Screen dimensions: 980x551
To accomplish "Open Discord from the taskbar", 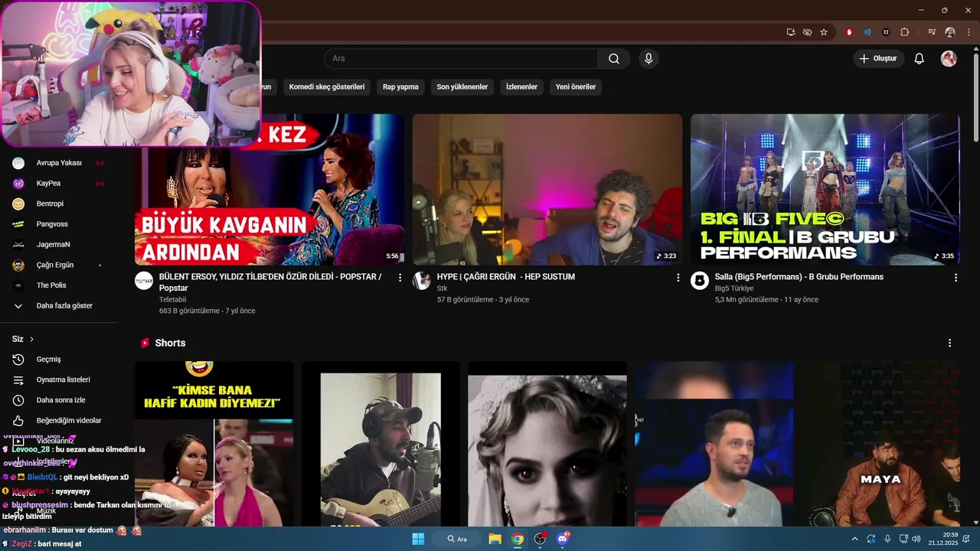I will point(563,539).
